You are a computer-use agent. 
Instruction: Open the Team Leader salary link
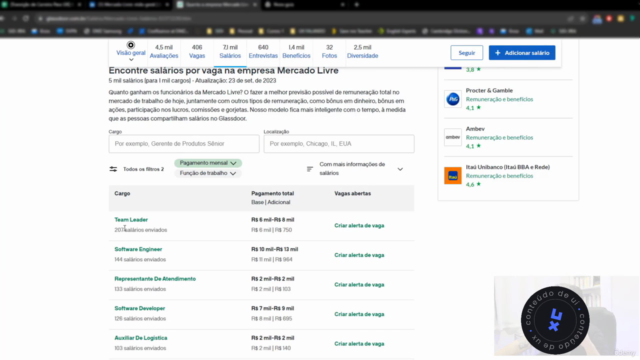tap(131, 220)
